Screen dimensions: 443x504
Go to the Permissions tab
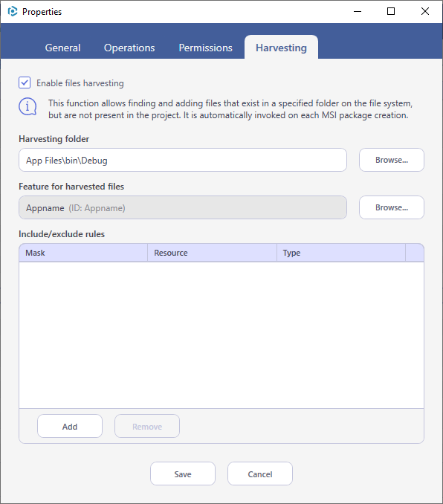pyautogui.click(x=205, y=48)
